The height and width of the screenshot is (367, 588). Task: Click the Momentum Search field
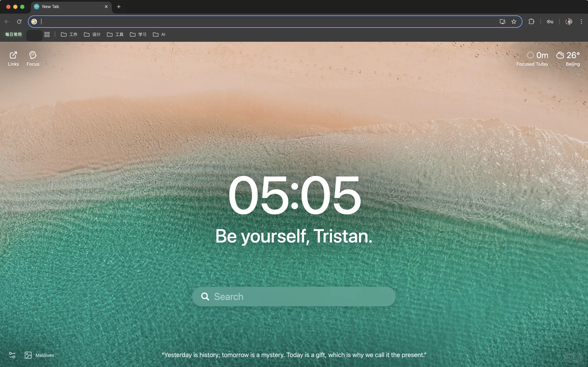click(294, 297)
